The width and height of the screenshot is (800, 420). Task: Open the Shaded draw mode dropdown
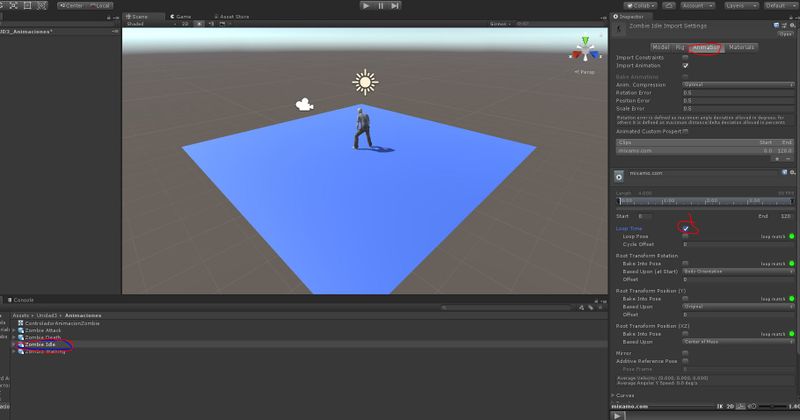[151, 24]
